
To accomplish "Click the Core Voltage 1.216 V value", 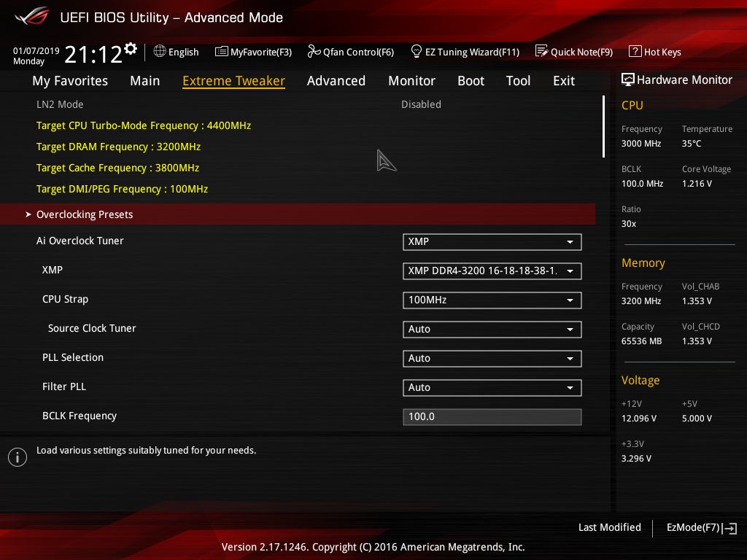I will pos(697,184).
